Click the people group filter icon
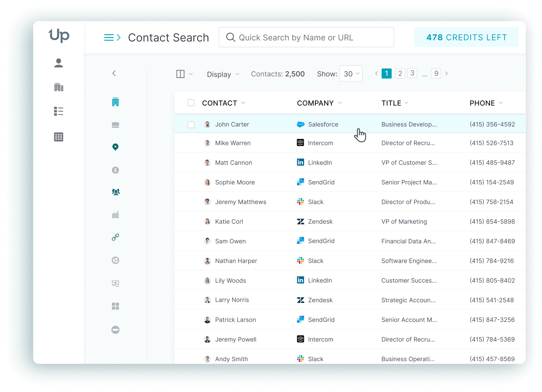Screen dimensions: 542x392 (115, 192)
